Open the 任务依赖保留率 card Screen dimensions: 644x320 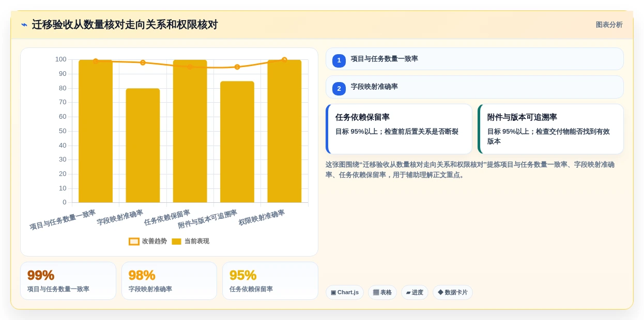[x=398, y=129]
